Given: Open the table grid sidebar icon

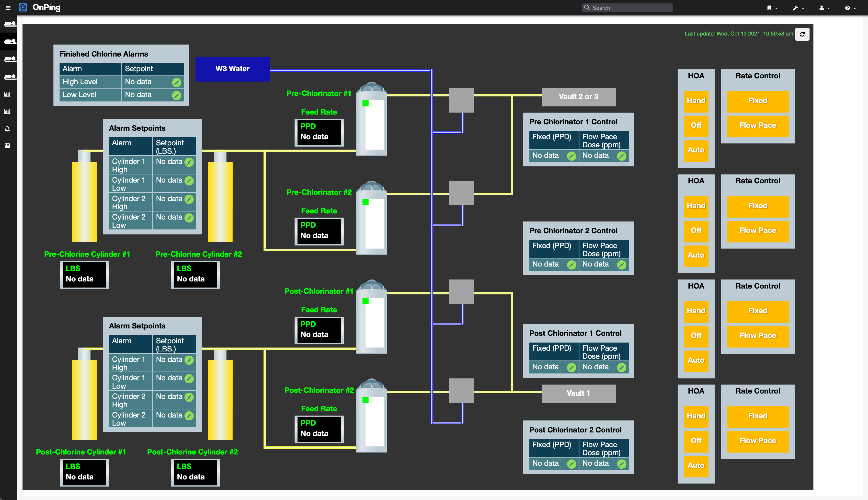Looking at the screenshot, I should click(x=7, y=146).
